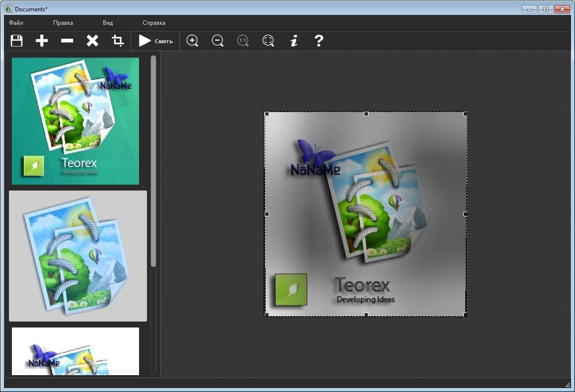Remove selected image with the minus icon
This screenshot has height=392, width=575.
coord(67,41)
